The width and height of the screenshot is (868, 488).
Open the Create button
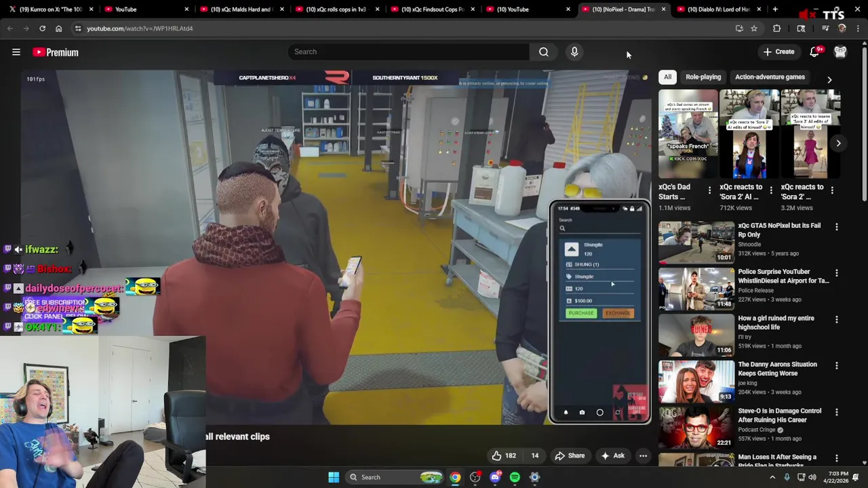pos(778,52)
